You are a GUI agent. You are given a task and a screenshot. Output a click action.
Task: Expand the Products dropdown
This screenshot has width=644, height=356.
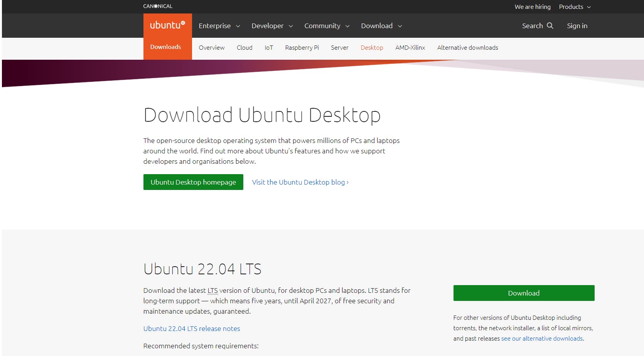pyautogui.click(x=575, y=7)
